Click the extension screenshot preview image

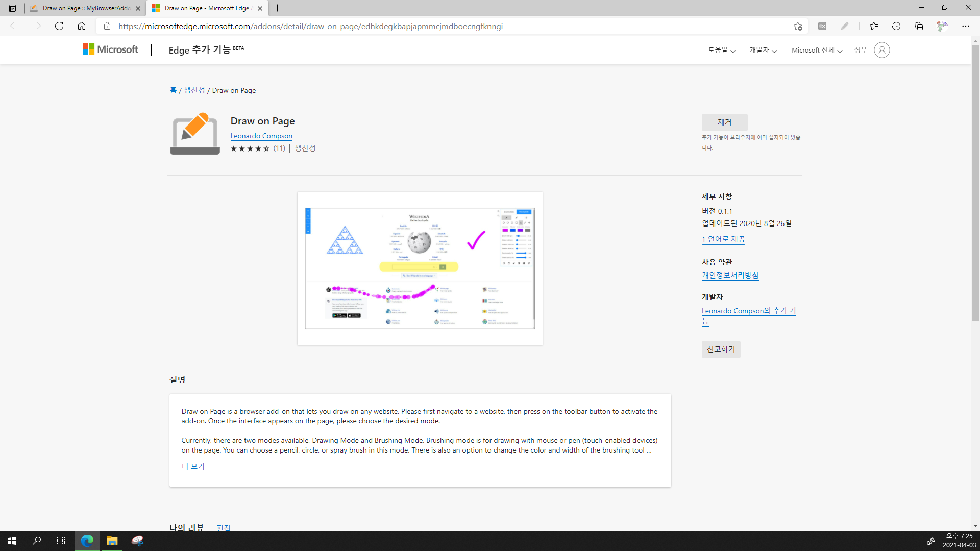[x=420, y=268]
